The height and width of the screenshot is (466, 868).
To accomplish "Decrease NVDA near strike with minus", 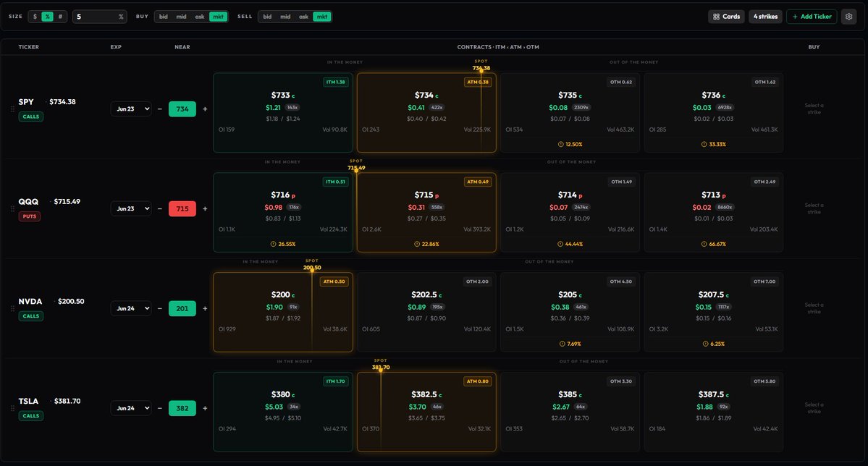I will [x=159, y=308].
